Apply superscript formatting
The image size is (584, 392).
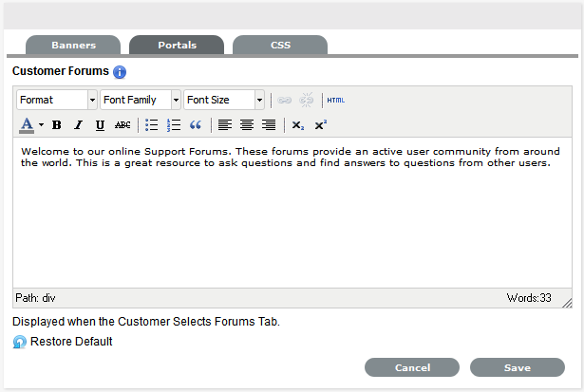(320, 124)
